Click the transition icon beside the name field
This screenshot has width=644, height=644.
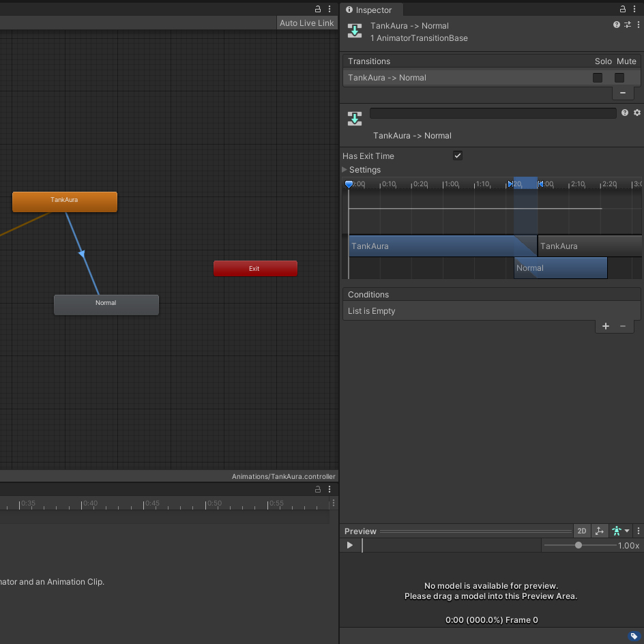(355, 119)
